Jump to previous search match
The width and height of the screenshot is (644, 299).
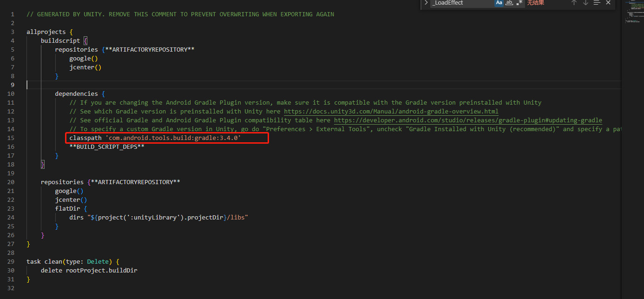pyautogui.click(x=574, y=3)
